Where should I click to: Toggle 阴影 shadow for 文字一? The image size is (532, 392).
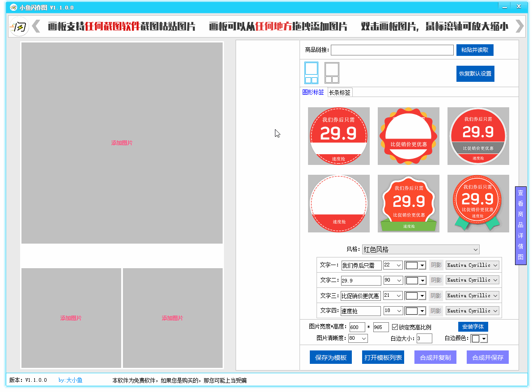point(436,265)
